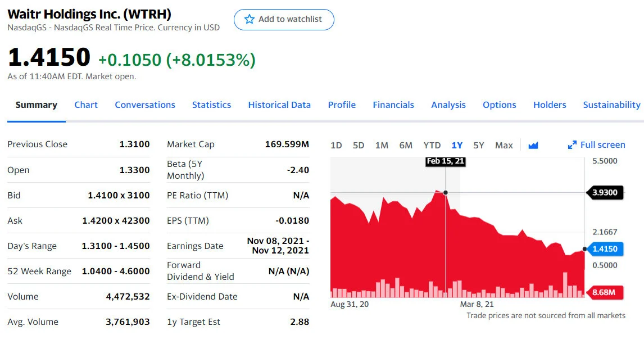Click the Earnings Date Nov 08, 2021 value
This screenshot has width=644, height=344.
tap(278, 246)
